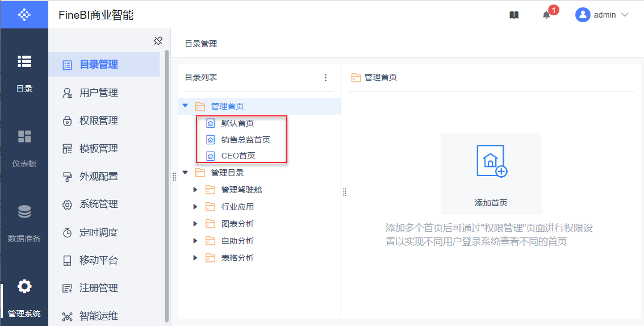Expand the 行业应用 folder
Viewport: 644px width, 326px height.
click(195, 207)
